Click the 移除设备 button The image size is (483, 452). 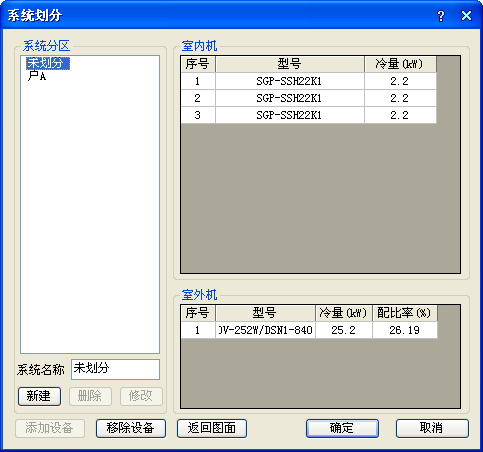(131, 428)
